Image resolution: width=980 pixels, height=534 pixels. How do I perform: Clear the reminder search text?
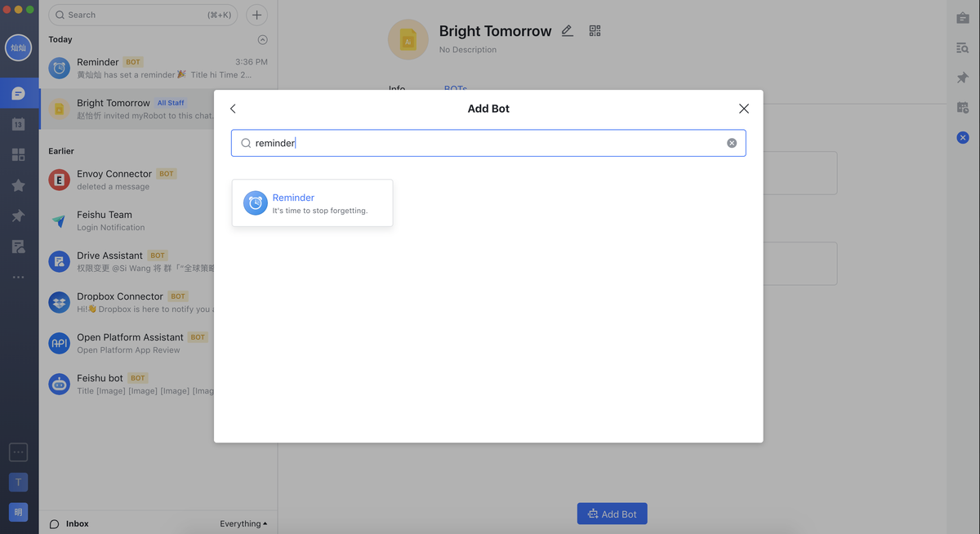click(x=732, y=143)
